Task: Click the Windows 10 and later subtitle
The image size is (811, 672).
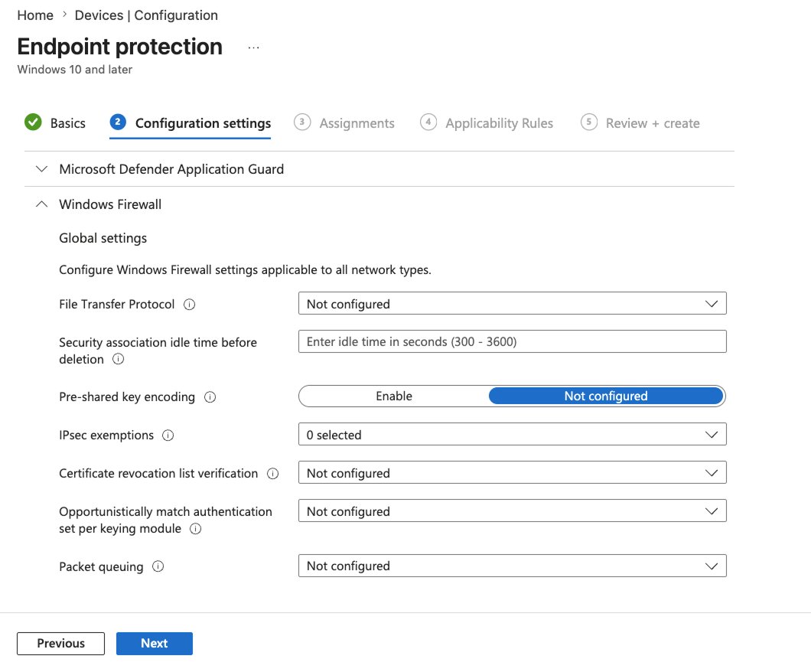Action: pyautogui.click(x=75, y=70)
